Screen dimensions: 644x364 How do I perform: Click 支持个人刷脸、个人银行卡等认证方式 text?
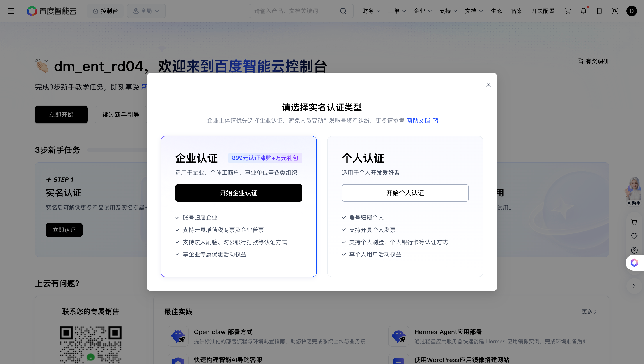398,242
